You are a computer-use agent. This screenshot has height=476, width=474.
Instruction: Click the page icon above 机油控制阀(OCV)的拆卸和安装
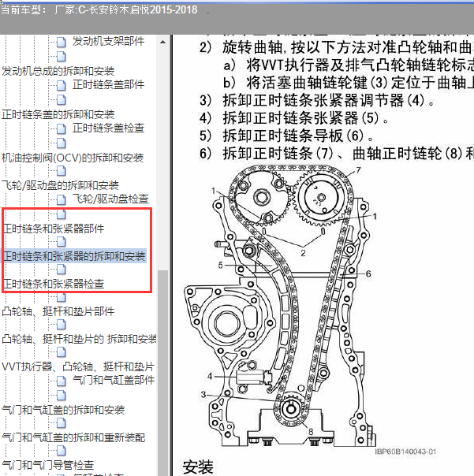pos(61,143)
